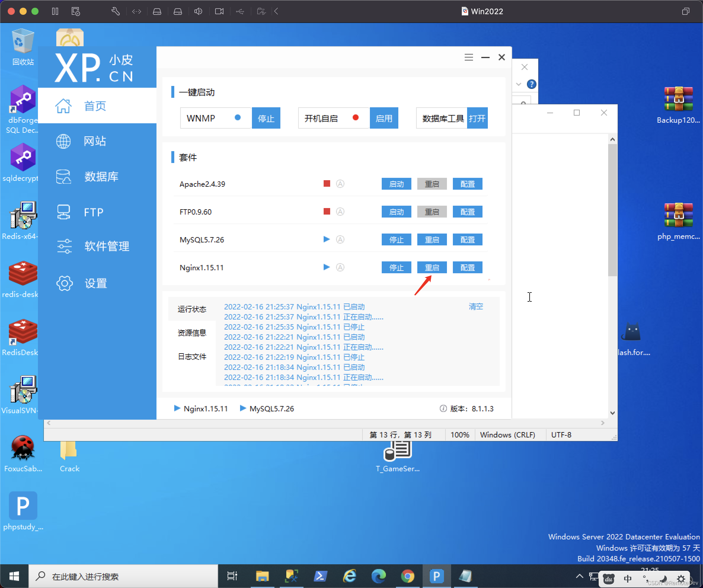The image size is (703, 588).
Task: Click the version info icon
Action: [x=443, y=408]
